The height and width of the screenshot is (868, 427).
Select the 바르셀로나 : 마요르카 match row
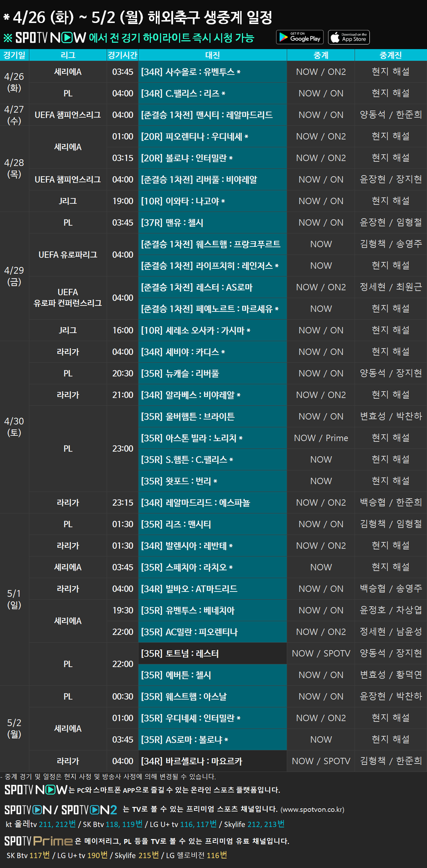pyautogui.click(x=212, y=761)
